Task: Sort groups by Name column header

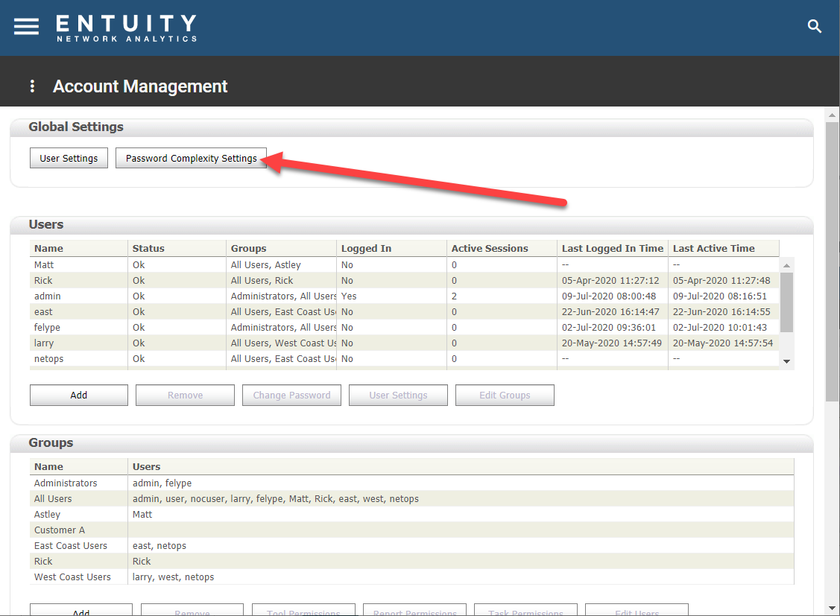Action: (x=79, y=467)
